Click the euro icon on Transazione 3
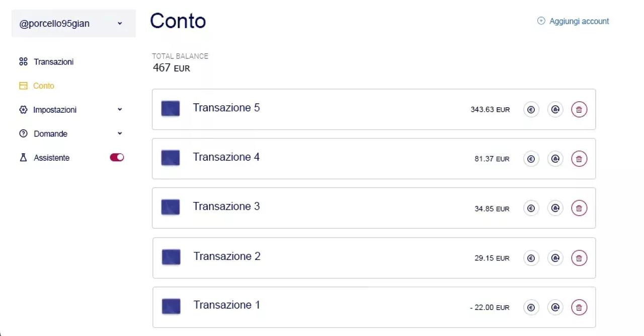The image size is (644, 336). (x=531, y=208)
